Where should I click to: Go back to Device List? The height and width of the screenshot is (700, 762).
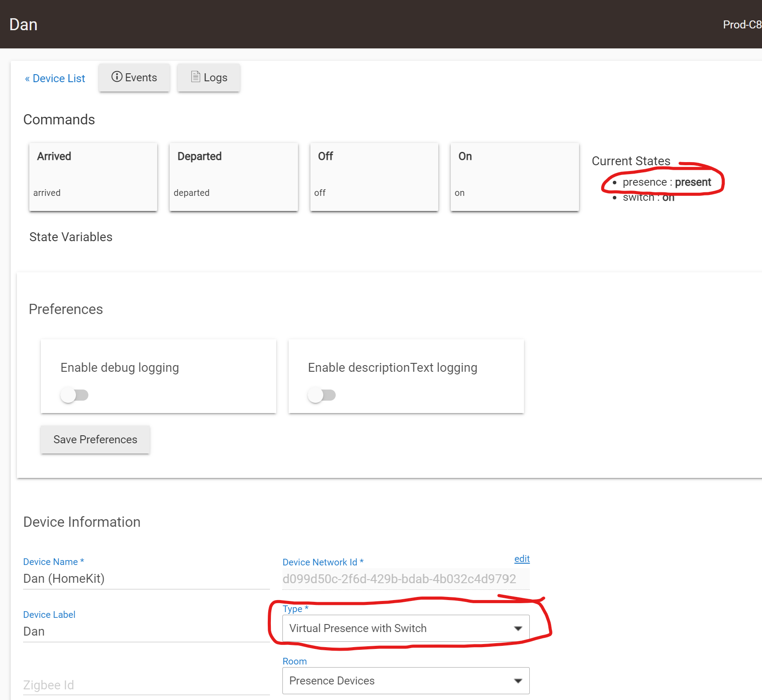pyautogui.click(x=55, y=79)
